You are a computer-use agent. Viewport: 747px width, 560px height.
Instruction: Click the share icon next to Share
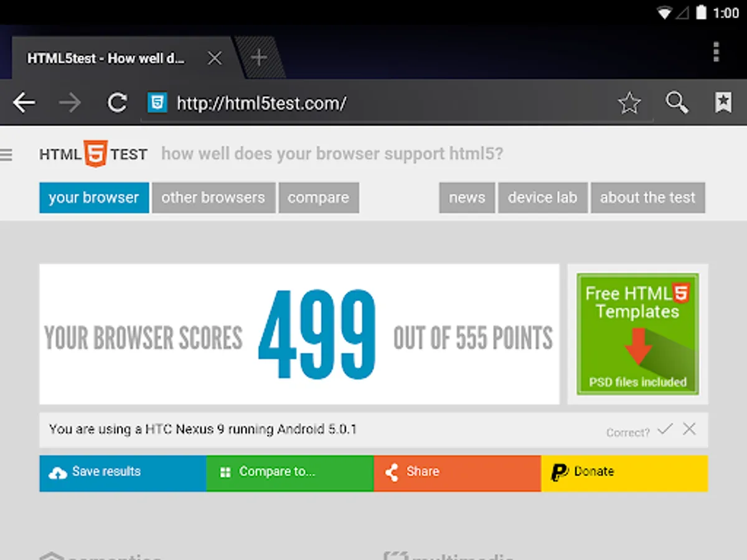392,473
